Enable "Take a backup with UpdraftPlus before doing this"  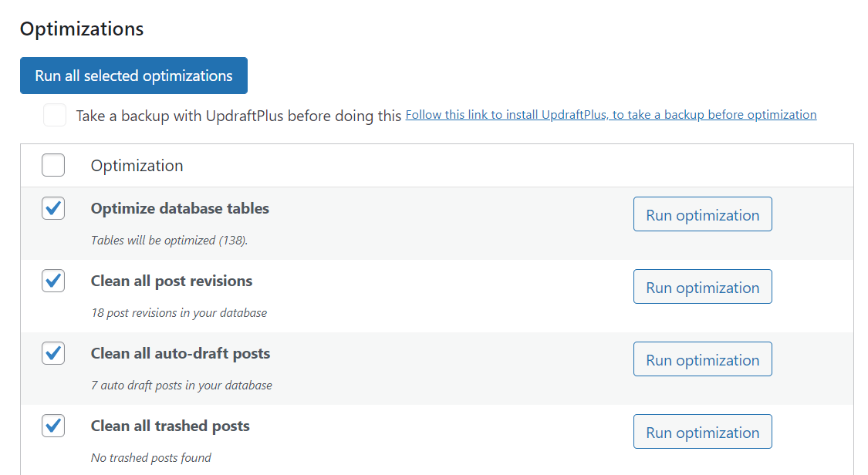pos(54,114)
